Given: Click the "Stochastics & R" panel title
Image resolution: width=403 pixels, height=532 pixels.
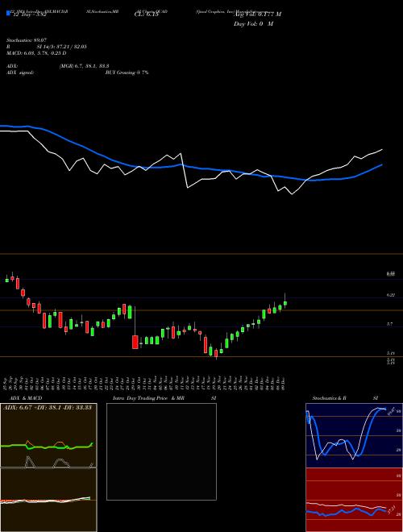Looking at the screenshot, I should pyautogui.click(x=330, y=398).
